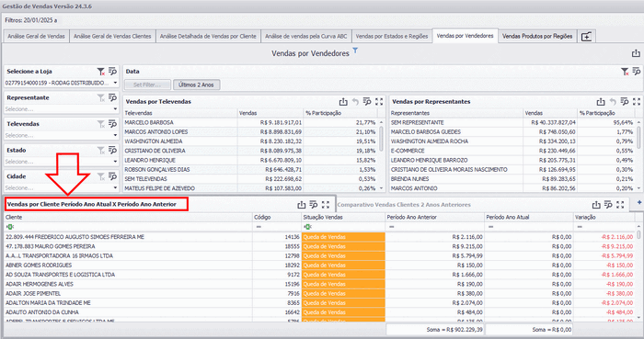Switch to Análise Geral de Vendas Clientes tab
The height and width of the screenshot is (339, 644).
click(x=112, y=37)
